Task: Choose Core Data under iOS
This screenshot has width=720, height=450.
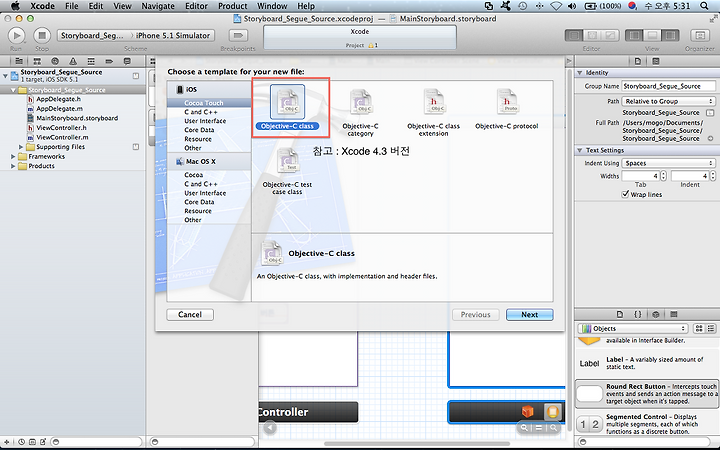Action: click(x=209, y=130)
